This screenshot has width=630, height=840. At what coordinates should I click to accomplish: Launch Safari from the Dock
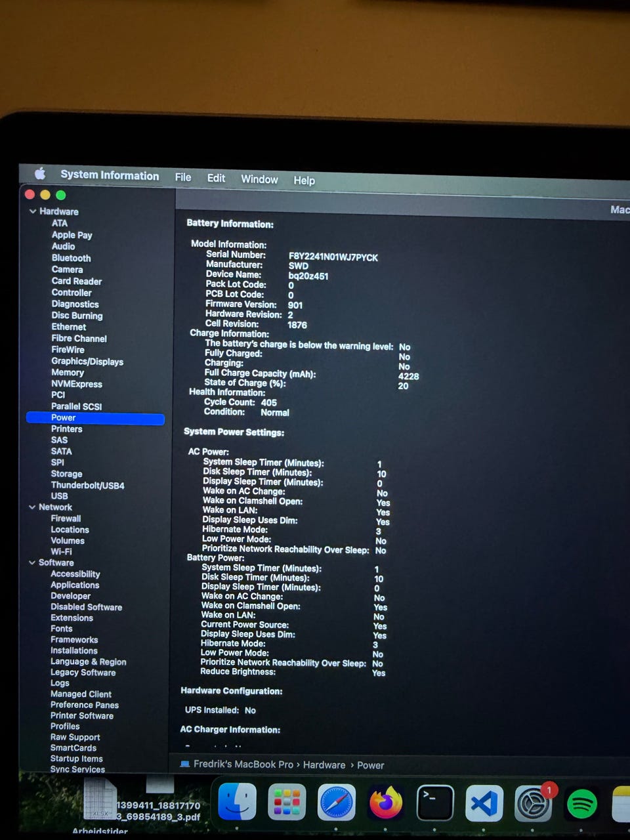(336, 803)
